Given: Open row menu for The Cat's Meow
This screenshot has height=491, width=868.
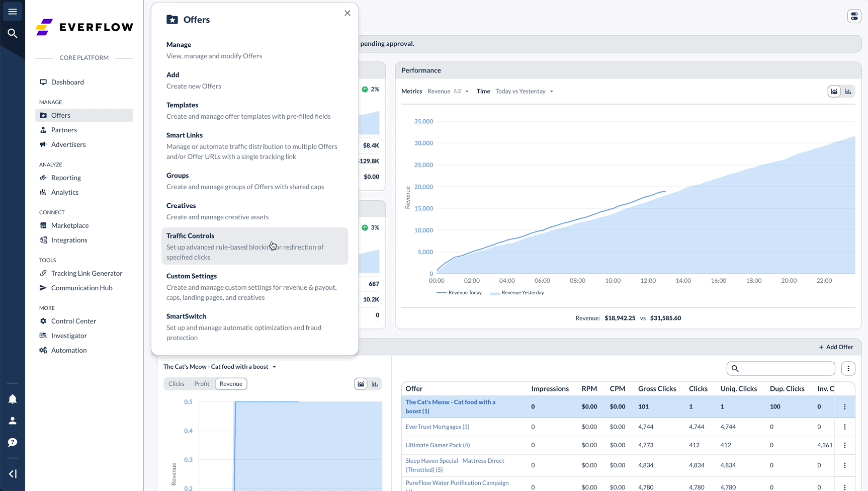Looking at the screenshot, I should pyautogui.click(x=845, y=406).
